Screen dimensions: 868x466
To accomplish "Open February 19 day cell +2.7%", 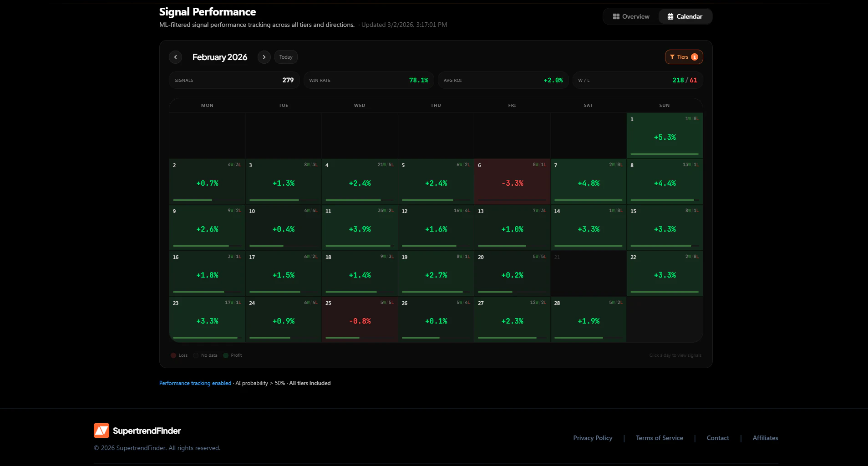I will [436, 274].
